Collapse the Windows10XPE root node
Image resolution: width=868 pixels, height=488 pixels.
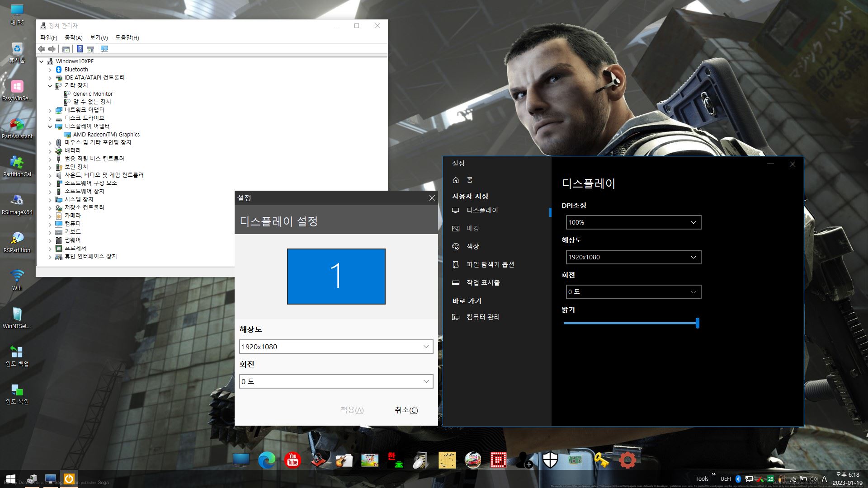click(x=42, y=61)
